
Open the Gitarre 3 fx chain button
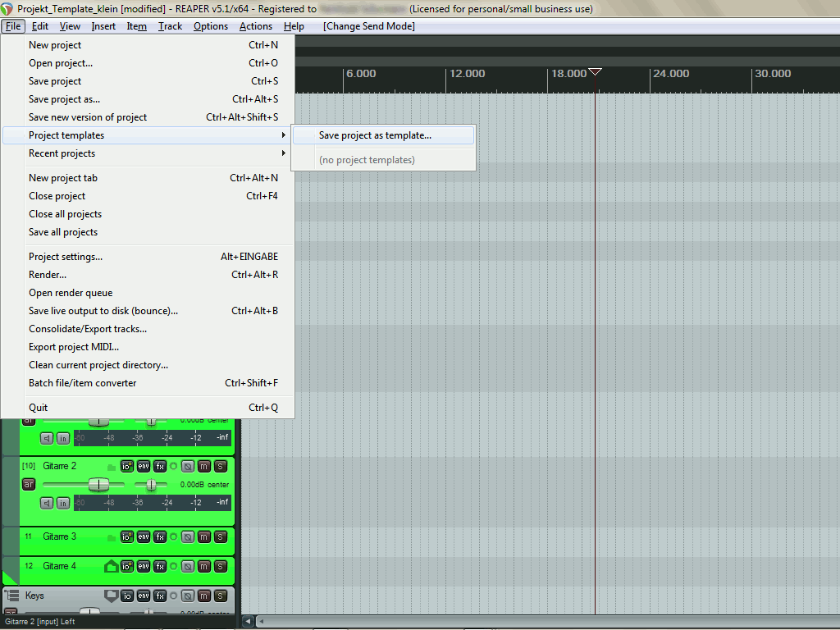point(160,536)
